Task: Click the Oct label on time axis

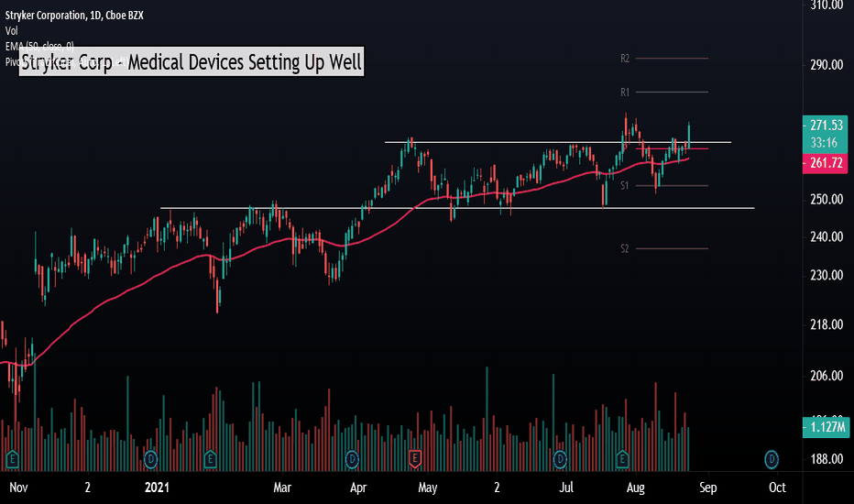Action: pos(777,488)
